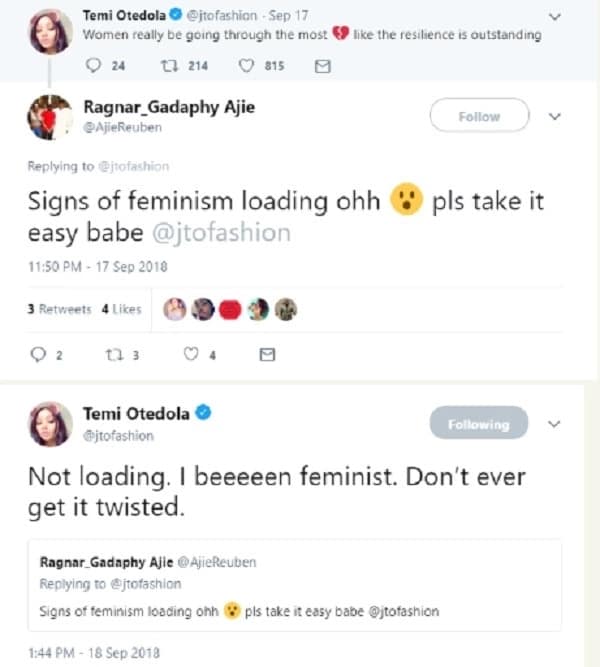Reply to Temi Otedola's top tweet
Image resolution: width=600 pixels, height=667 pixels.
point(96,66)
